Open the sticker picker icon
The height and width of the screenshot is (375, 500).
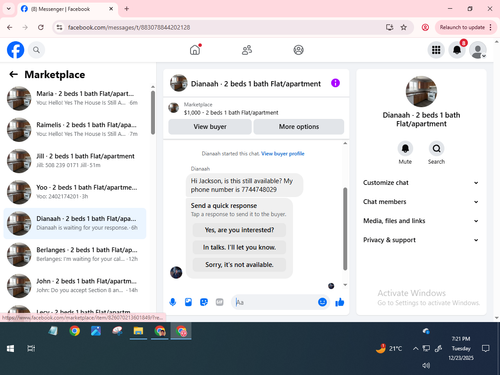pyautogui.click(x=204, y=302)
